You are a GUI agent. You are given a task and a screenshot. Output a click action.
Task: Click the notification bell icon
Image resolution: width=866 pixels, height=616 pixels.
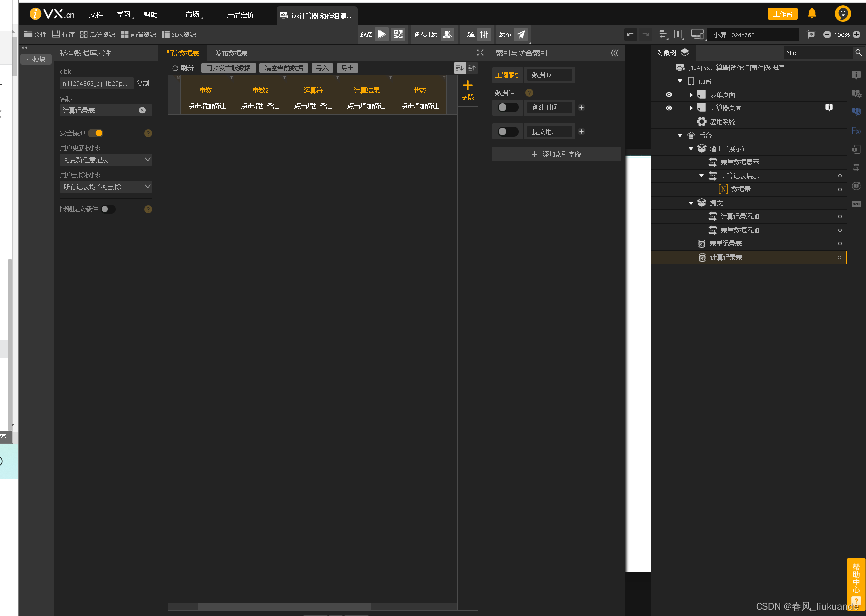(812, 14)
